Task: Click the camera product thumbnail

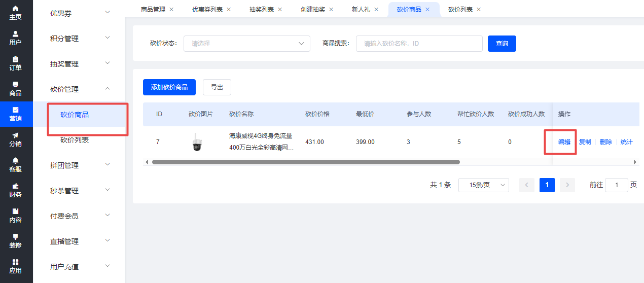Action: pyautogui.click(x=197, y=142)
